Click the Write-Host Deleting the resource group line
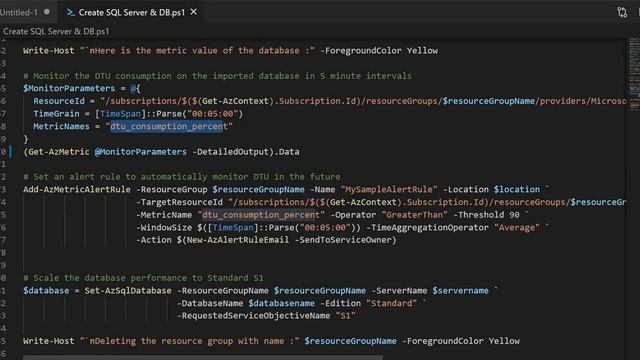The height and width of the screenshot is (360, 640). point(271,341)
